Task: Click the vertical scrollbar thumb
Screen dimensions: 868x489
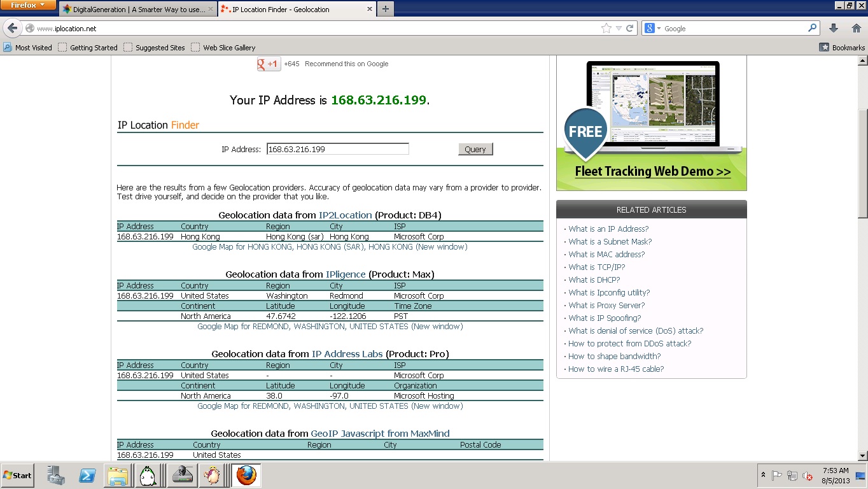Action: pyautogui.click(x=863, y=164)
